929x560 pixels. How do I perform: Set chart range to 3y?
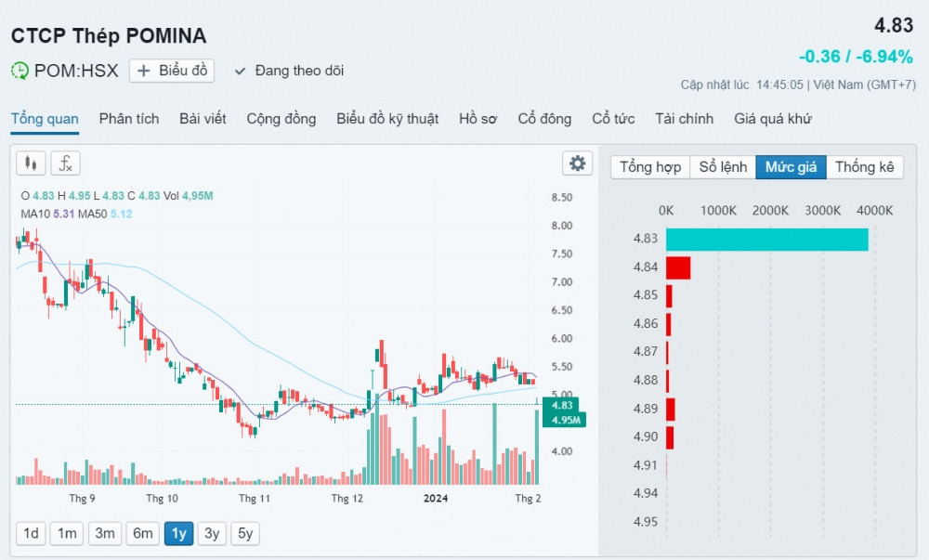click(212, 534)
